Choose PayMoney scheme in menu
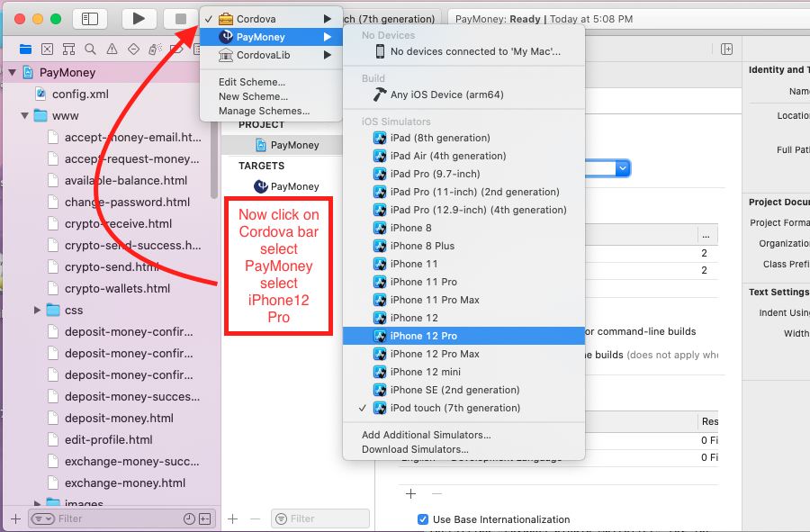 [261, 37]
